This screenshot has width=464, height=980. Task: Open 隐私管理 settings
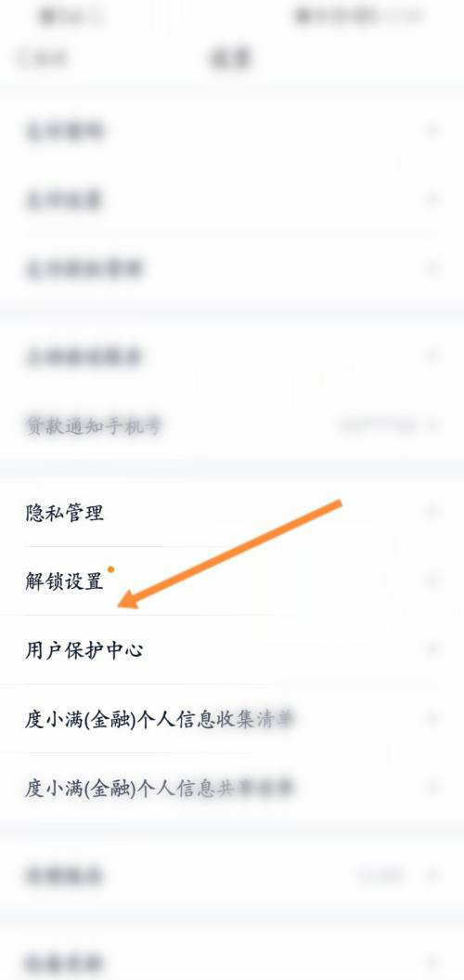pos(232,513)
